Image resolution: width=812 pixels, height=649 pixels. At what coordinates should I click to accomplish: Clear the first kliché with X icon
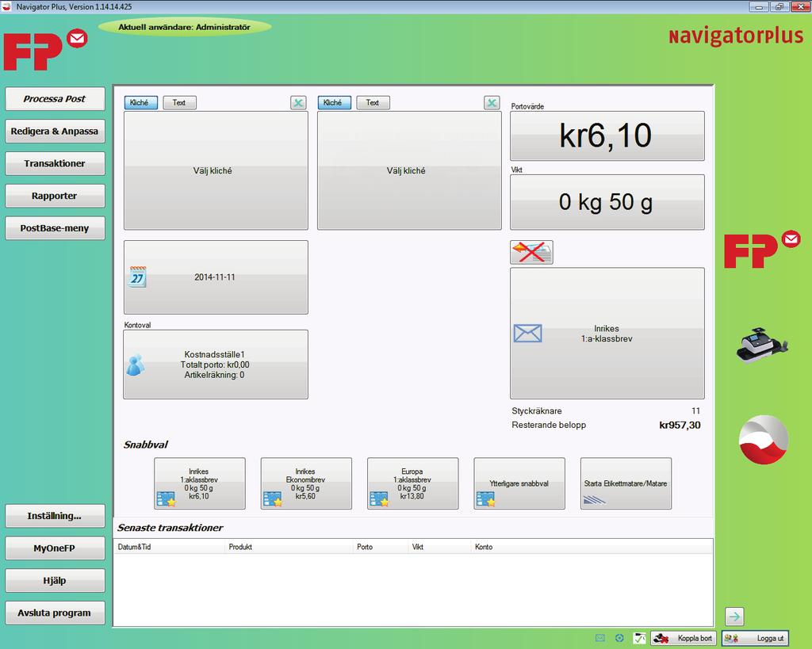tap(298, 102)
